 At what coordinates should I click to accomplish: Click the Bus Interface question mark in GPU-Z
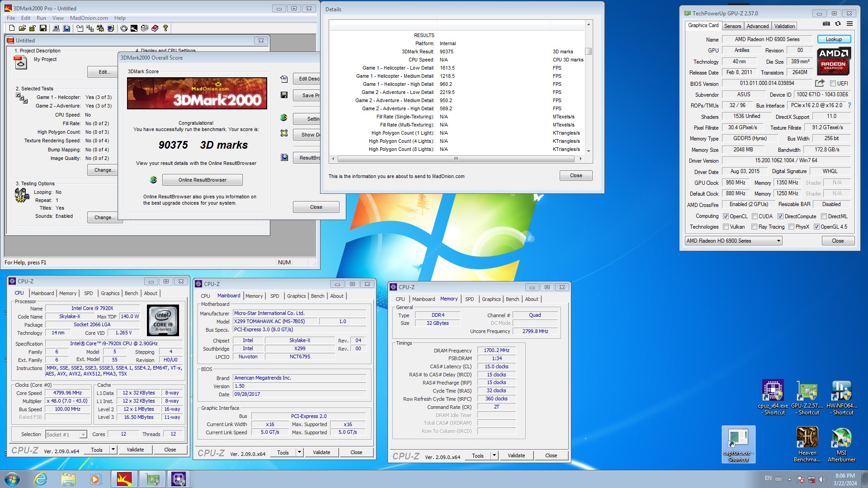849,105
